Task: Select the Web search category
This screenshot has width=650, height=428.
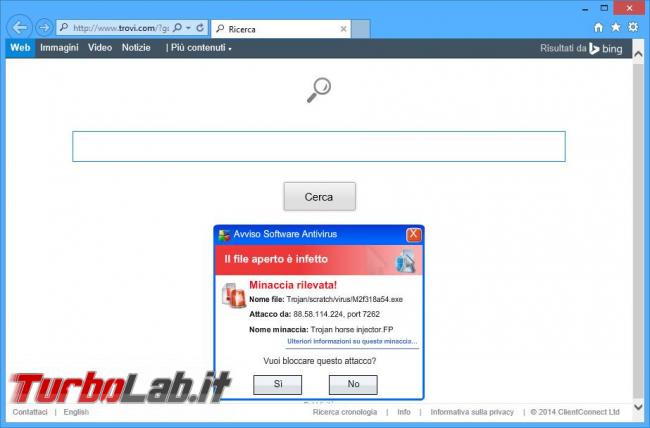Action: 20,48
